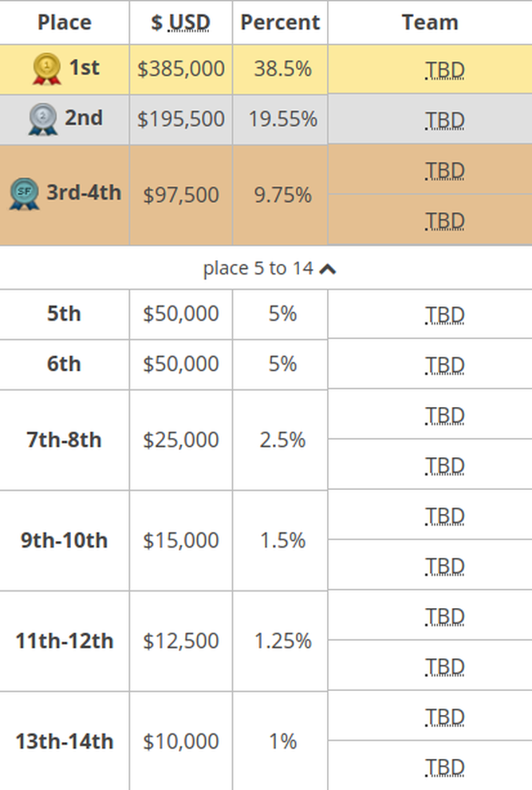Click TBD team for 5th place
This screenshot has width=532, height=790.
pos(445,315)
